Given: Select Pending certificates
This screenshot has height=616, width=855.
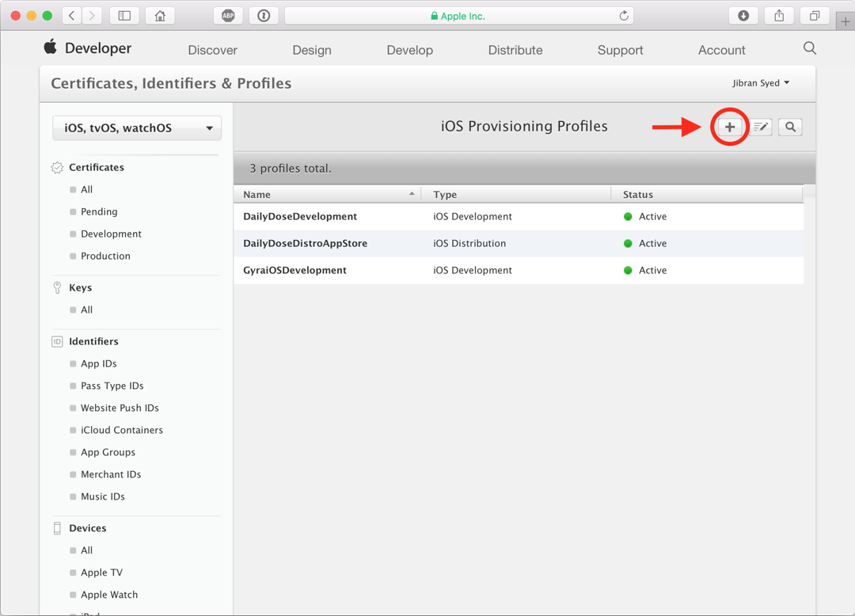Looking at the screenshot, I should [x=99, y=211].
